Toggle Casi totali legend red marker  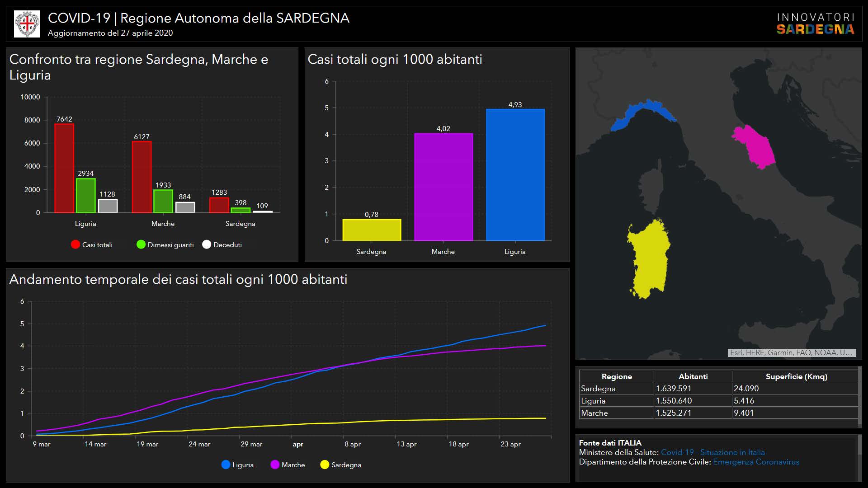coord(75,244)
